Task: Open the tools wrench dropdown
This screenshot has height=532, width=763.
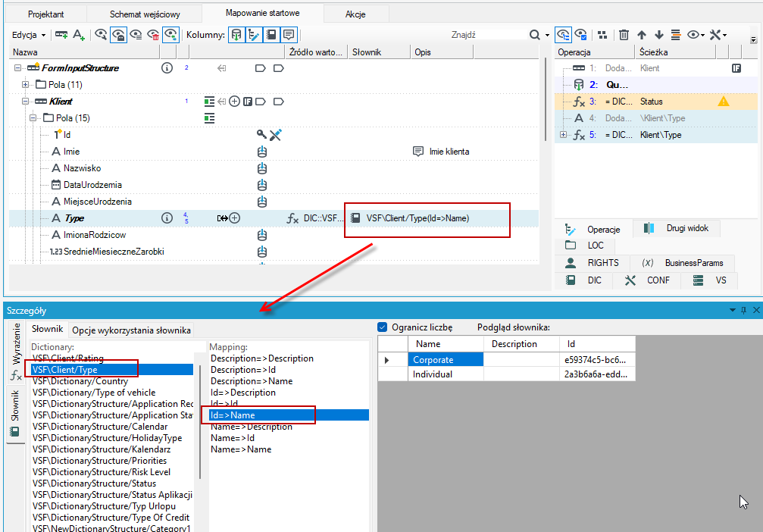Action: 718,35
